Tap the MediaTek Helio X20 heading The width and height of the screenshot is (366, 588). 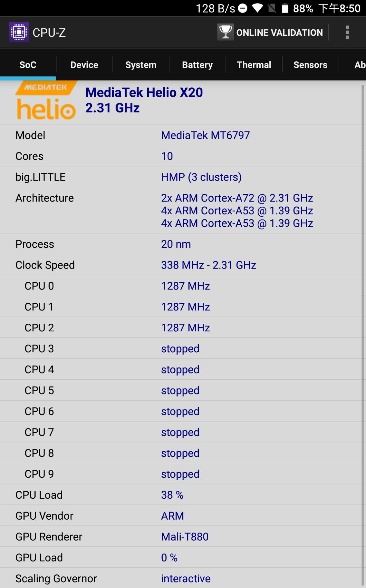pyautogui.click(x=144, y=93)
